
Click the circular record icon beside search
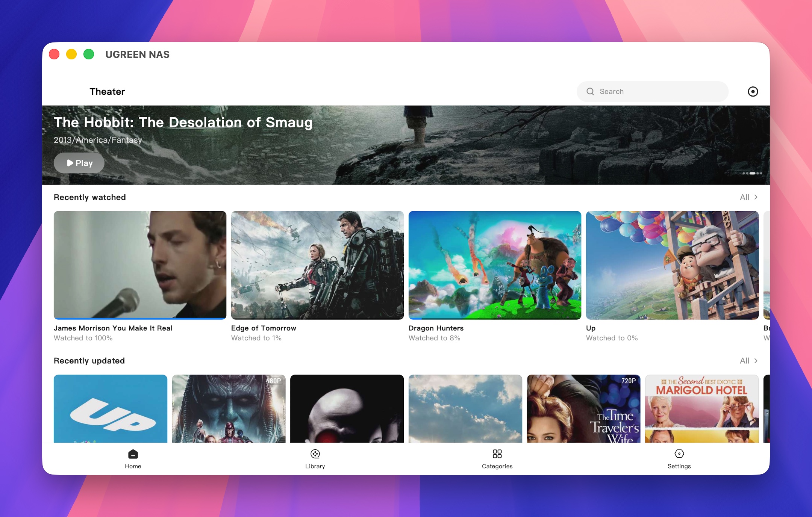pyautogui.click(x=753, y=92)
